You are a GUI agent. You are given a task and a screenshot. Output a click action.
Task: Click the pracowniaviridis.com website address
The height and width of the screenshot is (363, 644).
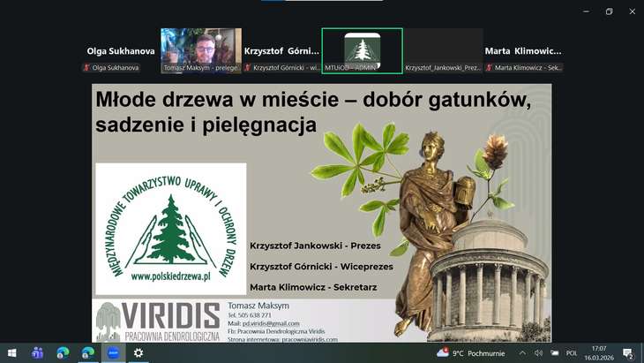[310, 339]
